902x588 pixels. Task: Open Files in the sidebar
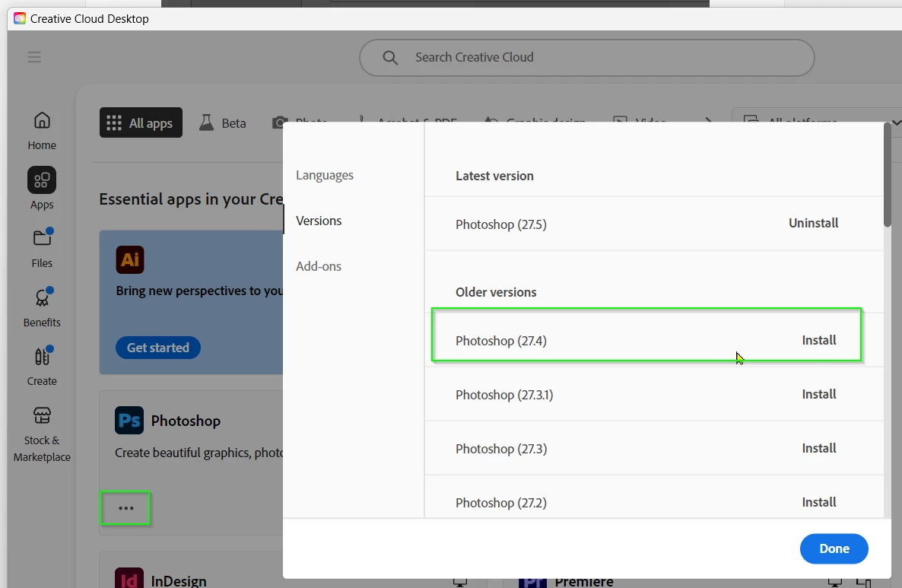(42, 248)
